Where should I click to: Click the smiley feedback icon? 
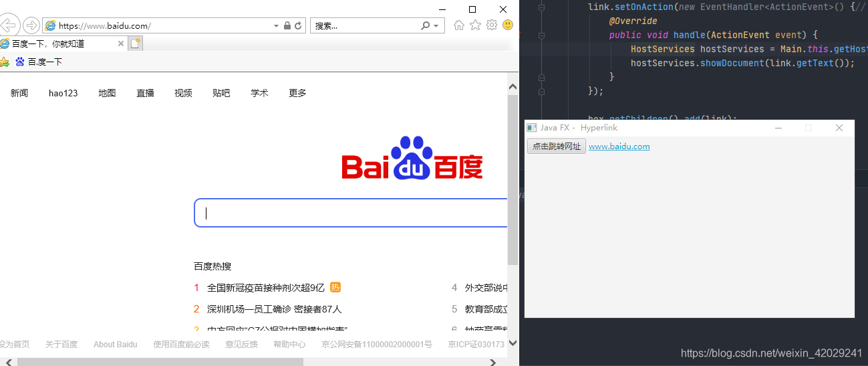(x=508, y=25)
